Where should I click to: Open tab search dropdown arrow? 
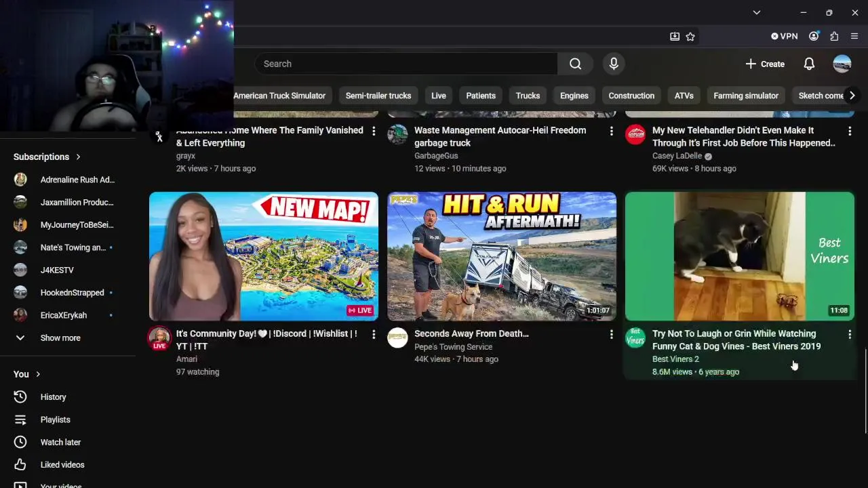(x=757, y=12)
